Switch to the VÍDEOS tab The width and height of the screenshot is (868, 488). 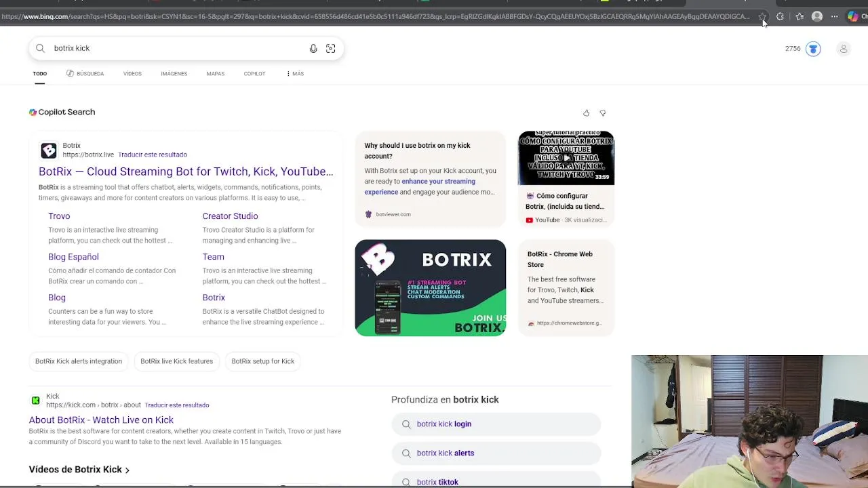click(132, 73)
